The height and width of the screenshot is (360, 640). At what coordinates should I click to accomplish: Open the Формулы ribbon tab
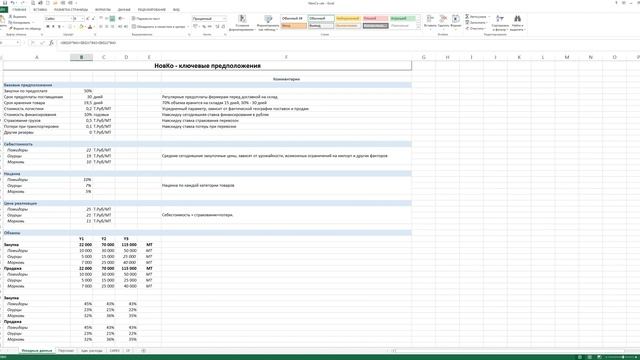click(103, 9)
